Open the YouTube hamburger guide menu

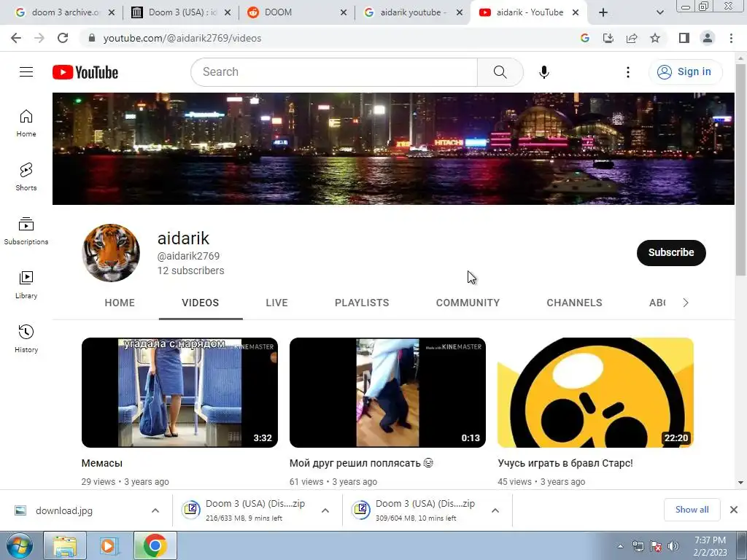click(26, 72)
